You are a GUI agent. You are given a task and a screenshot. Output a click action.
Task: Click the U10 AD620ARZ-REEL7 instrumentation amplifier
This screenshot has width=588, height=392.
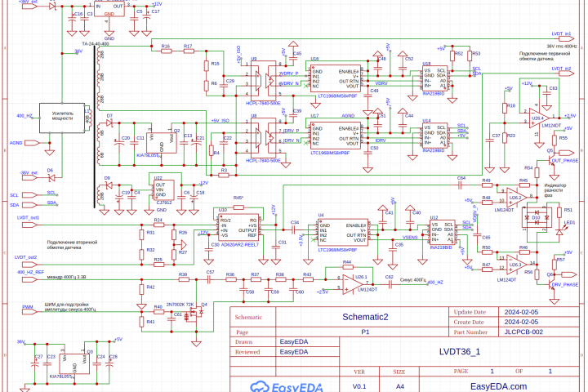coord(238,229)
